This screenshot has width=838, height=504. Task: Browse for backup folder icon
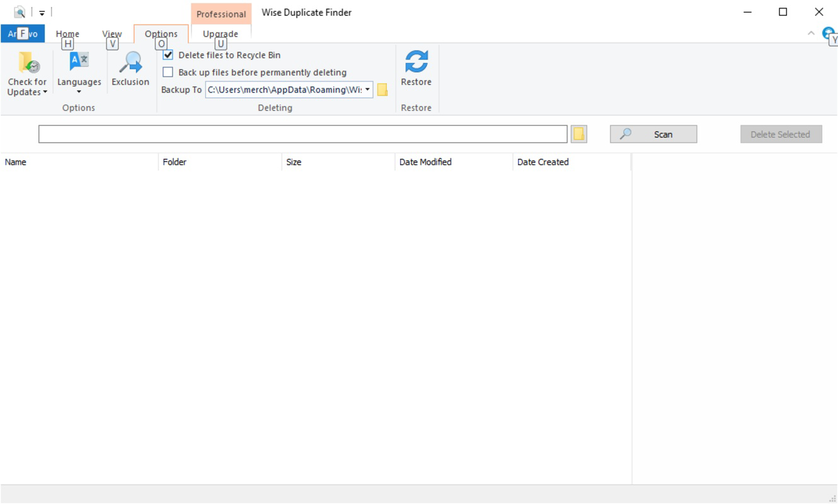point(382,90)
